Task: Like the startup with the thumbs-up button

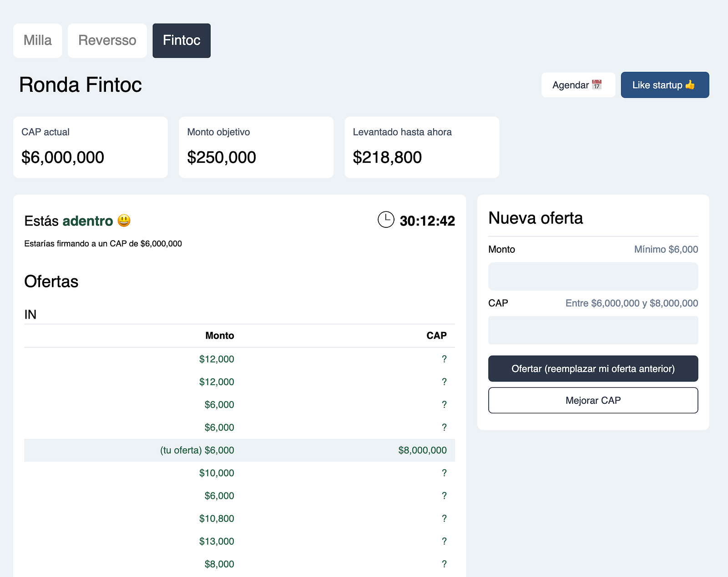Action: (665, 85)
